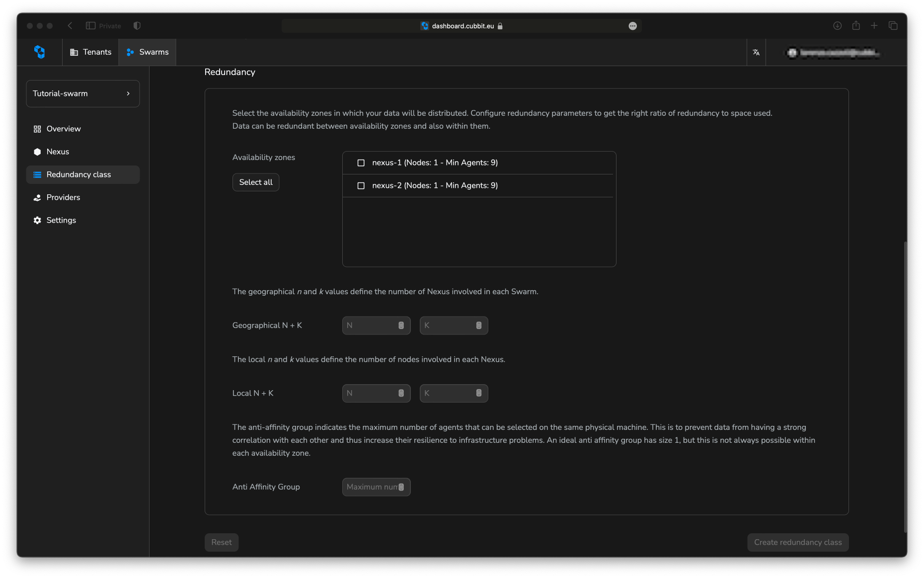
Task: Open the blurred account menu
Action: [x=833, y=53]
